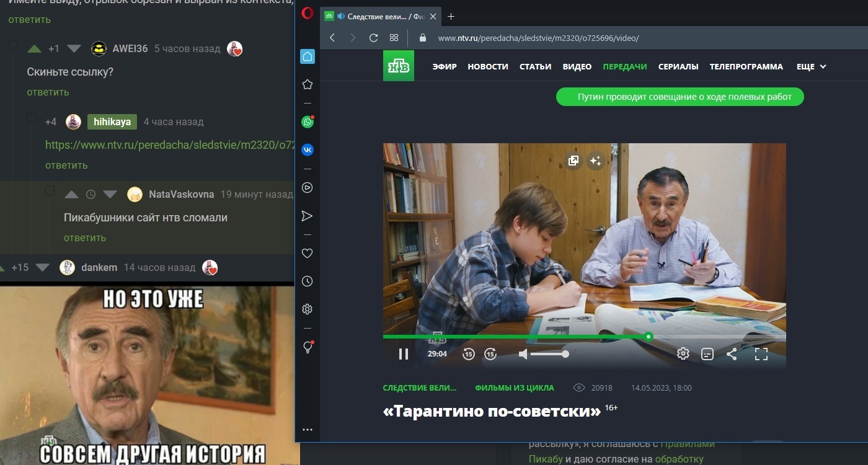Image resolution: width=868 pixels, height=465 pixels.
Task: Open ВИДЕО in NTV menu
Action: [577, 66]
